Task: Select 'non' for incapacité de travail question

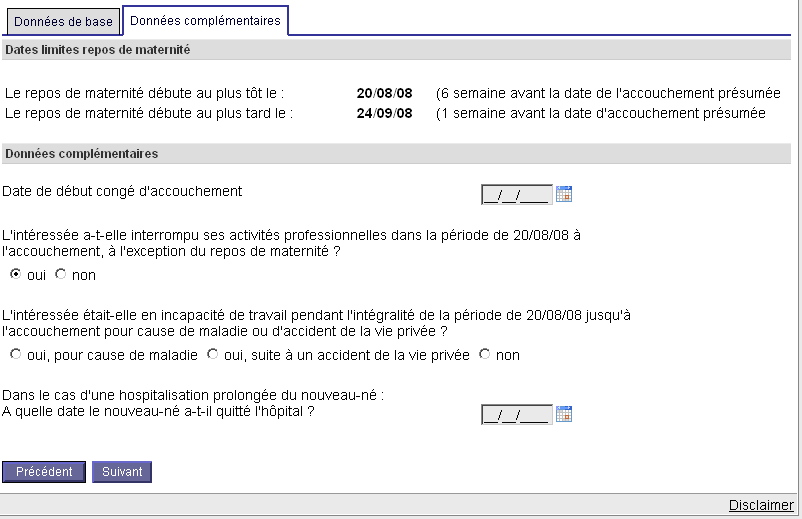Action: pos(484,354)
